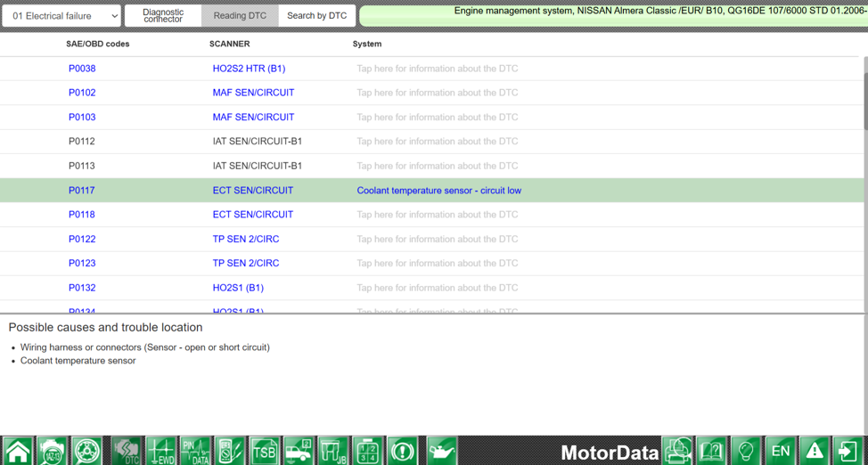This screenshot has height=465, width=868.
Task: Click the SAE/OBD codes column header
Action: [x=97, y=45]
